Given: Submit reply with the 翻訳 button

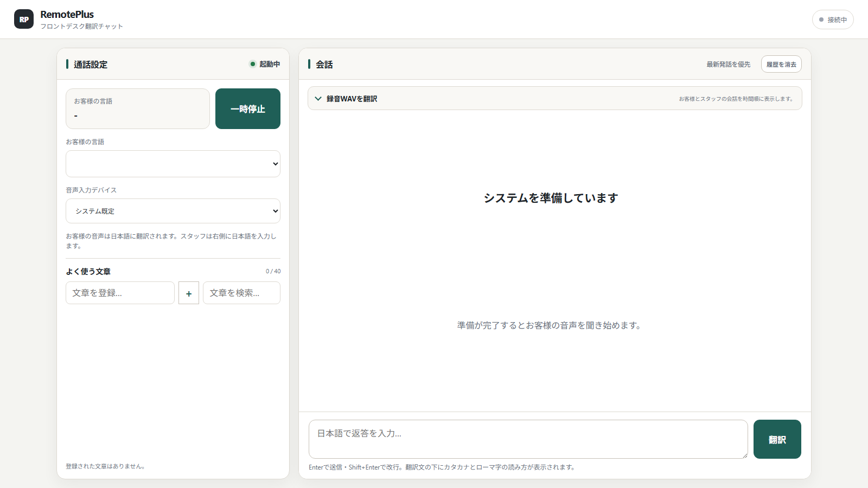Looking at the screenshot, I should [777, 439].
